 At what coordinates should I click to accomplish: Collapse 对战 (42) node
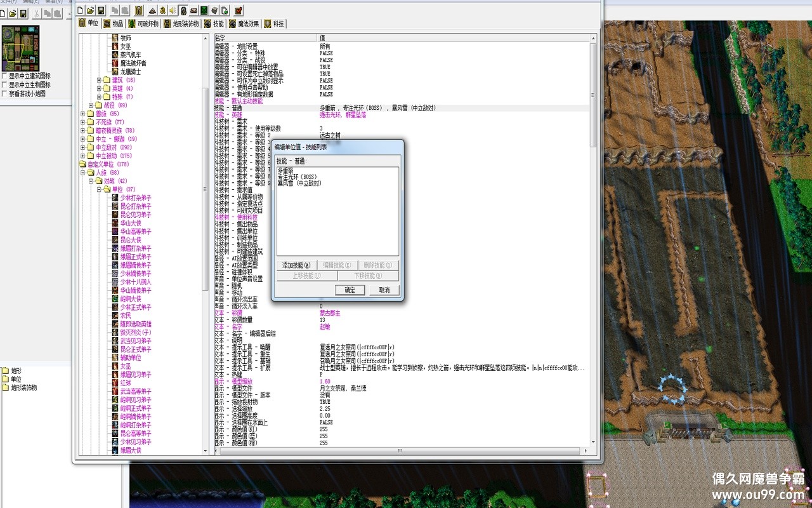[x=91, y=181]
